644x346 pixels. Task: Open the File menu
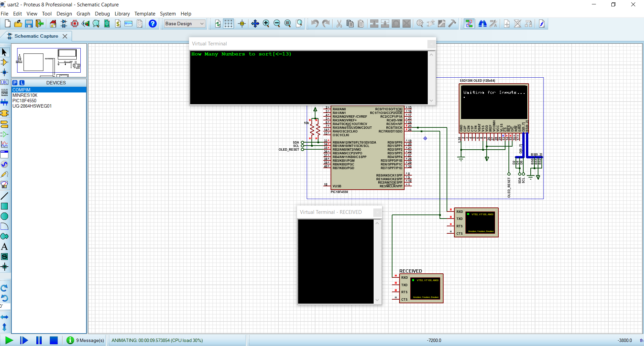[x=5, y=14]
